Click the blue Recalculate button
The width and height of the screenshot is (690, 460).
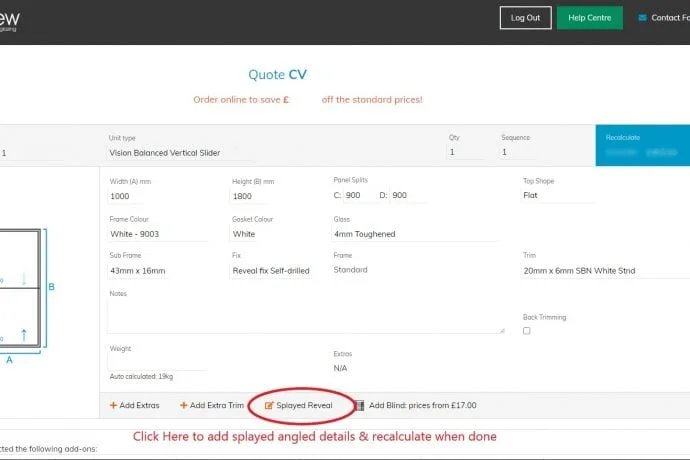pyautogui.click(x=642, y=145)
